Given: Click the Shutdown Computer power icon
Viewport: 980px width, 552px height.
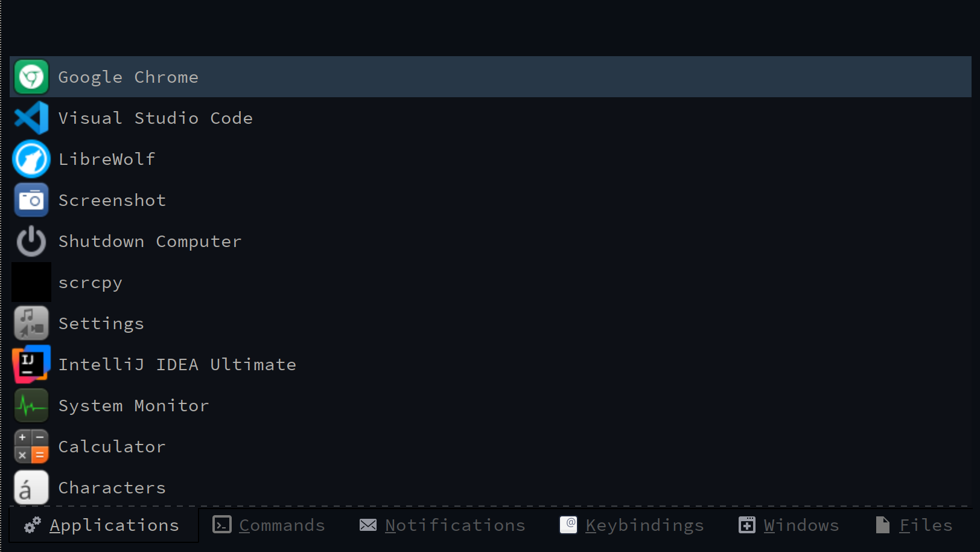Looking at the screenshot, I should point(31,241).
